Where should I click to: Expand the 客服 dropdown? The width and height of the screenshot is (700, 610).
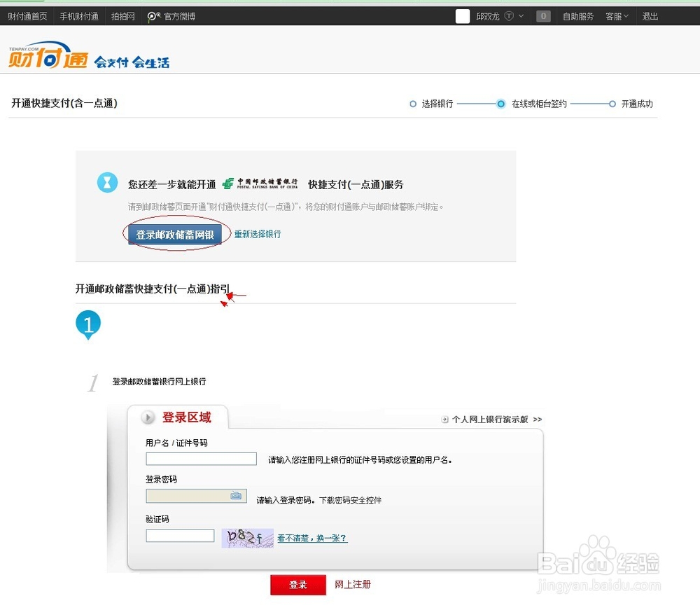pyautogui.click(x=617, y=17)
